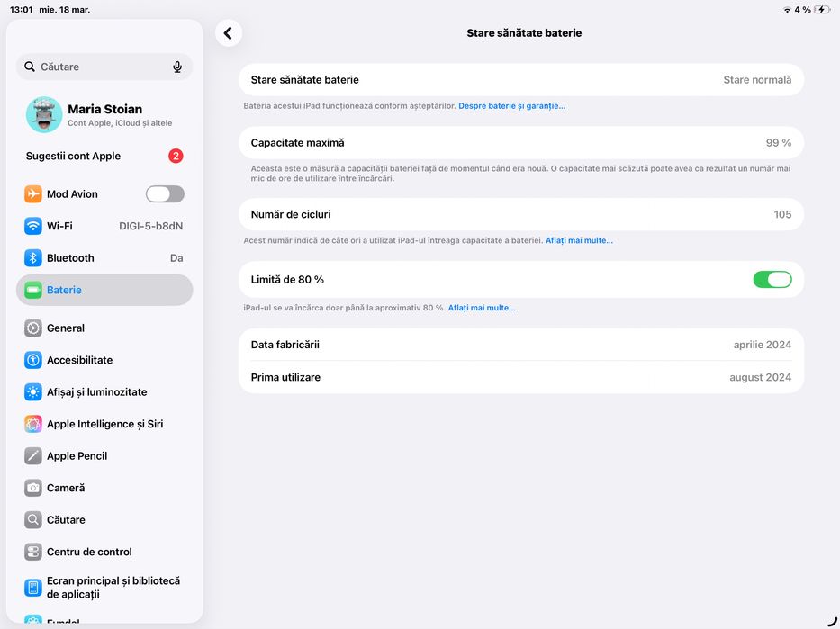
Task: Tap the Capacitate maximă row
Action: point(521,143)
